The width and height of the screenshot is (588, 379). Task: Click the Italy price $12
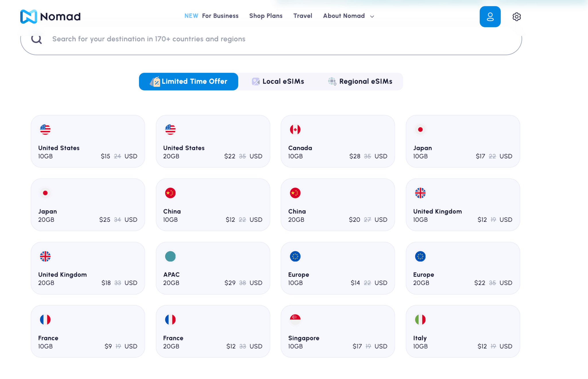[x=482, y=346]
